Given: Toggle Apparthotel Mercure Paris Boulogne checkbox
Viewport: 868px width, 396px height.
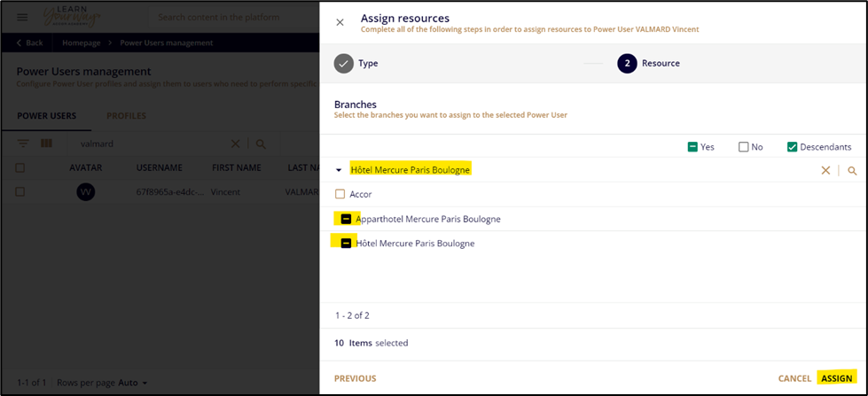Looking at the screenshot, I should tap(346, 219).
